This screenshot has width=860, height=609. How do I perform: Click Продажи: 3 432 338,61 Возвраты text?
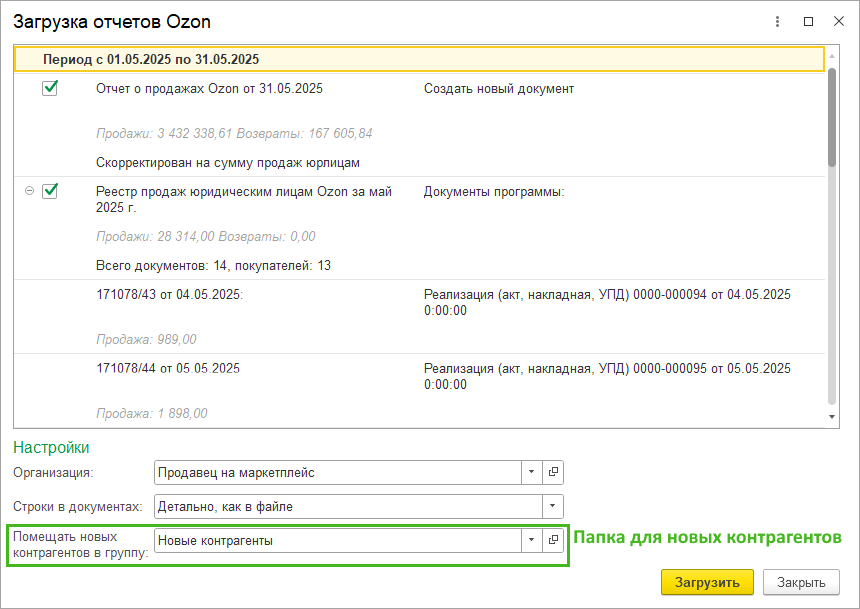234,133
